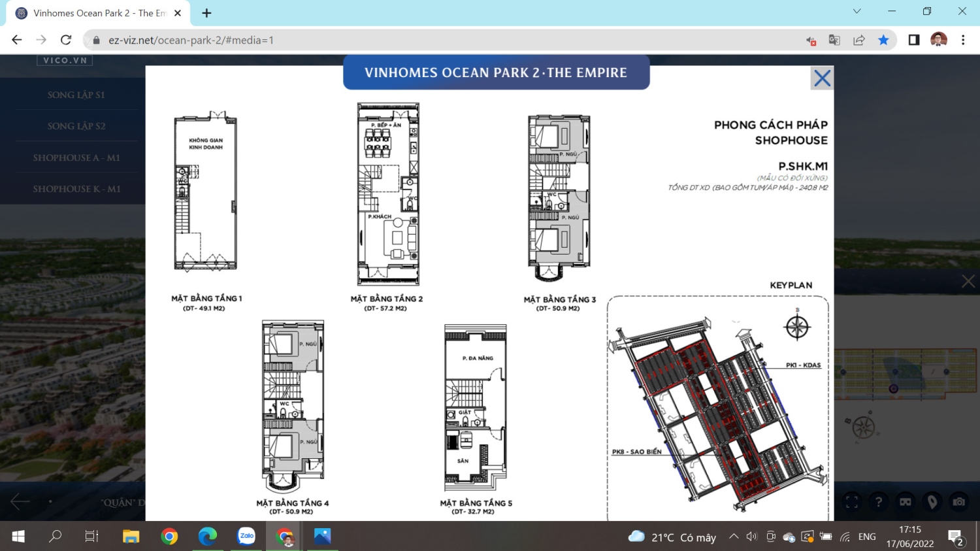Show hidden system tray icons

(x=734, y=537)
